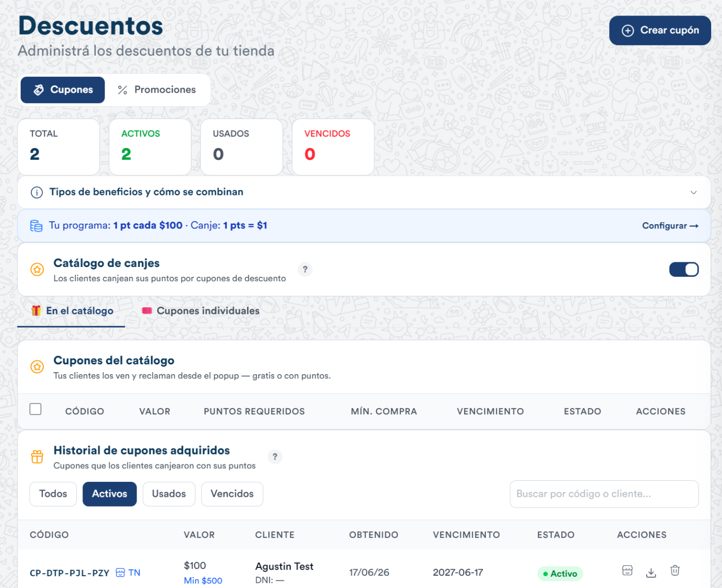Click the catalog table VALOR column header
Viewport: 722px width, 588px height.
[x=155, y=411]
